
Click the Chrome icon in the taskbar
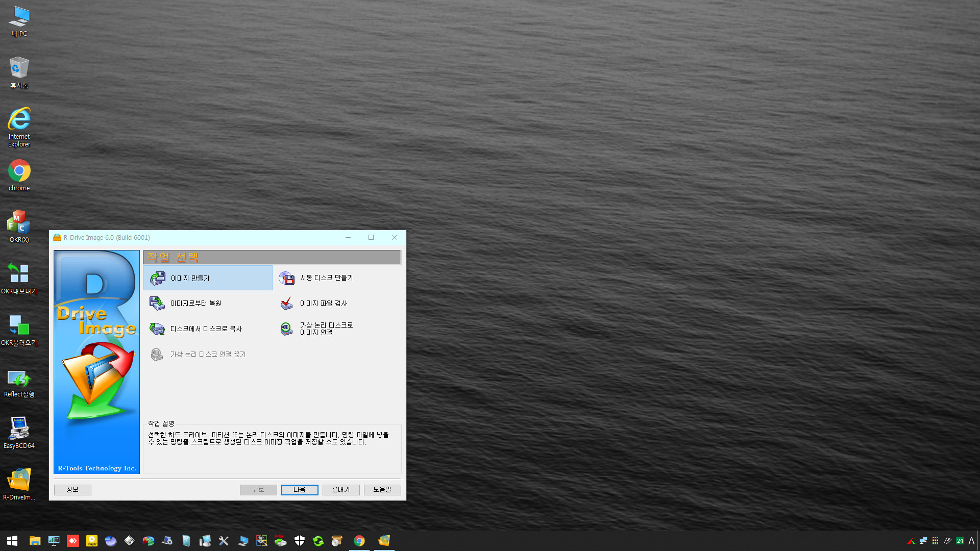click(359, 541)
